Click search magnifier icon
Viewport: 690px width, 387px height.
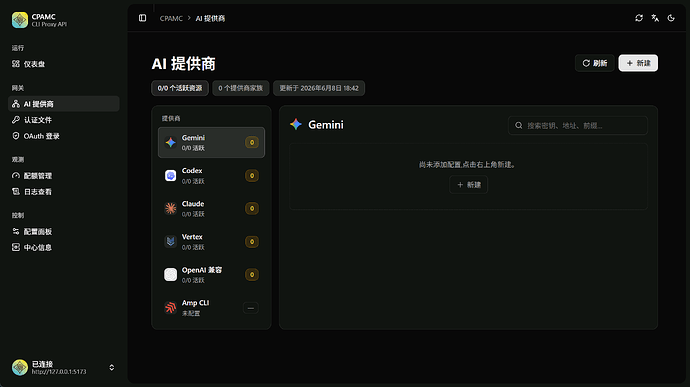[x=519, y=125]
